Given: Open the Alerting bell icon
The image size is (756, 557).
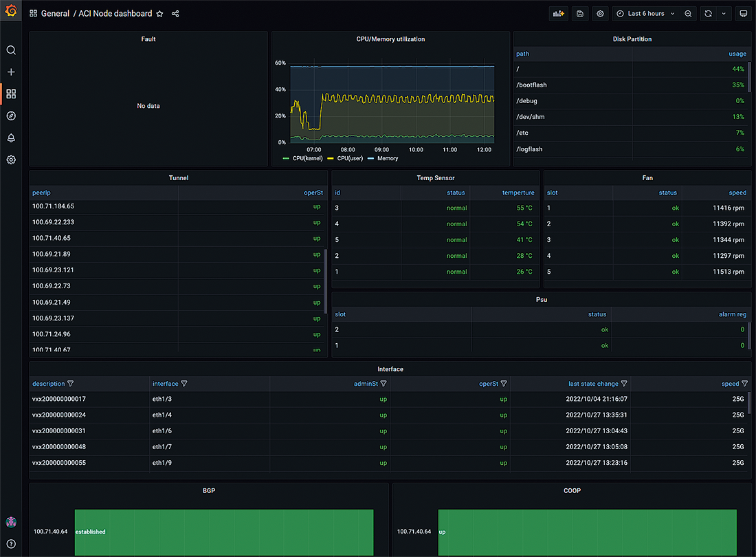Looking at the screenshot, I should 11,138.
